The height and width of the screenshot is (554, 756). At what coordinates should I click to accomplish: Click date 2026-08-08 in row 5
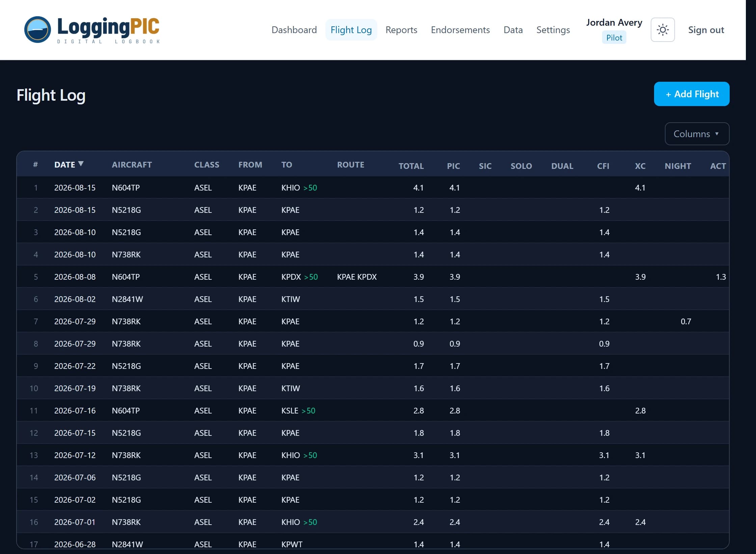click(75, 277)
